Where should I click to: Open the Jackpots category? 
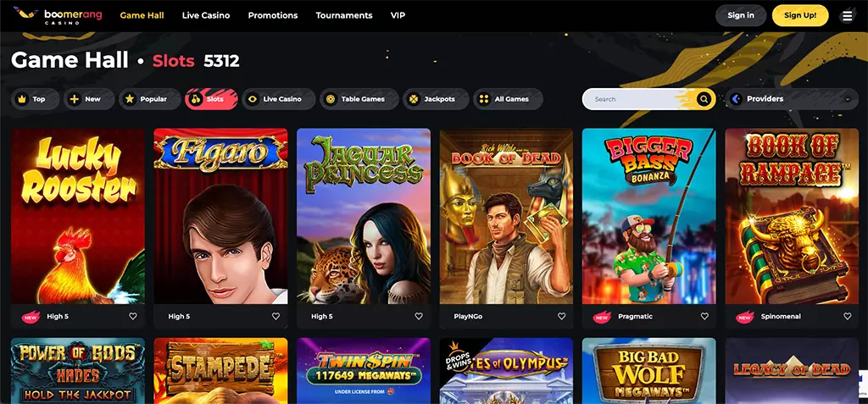click(x=436, y=99)
